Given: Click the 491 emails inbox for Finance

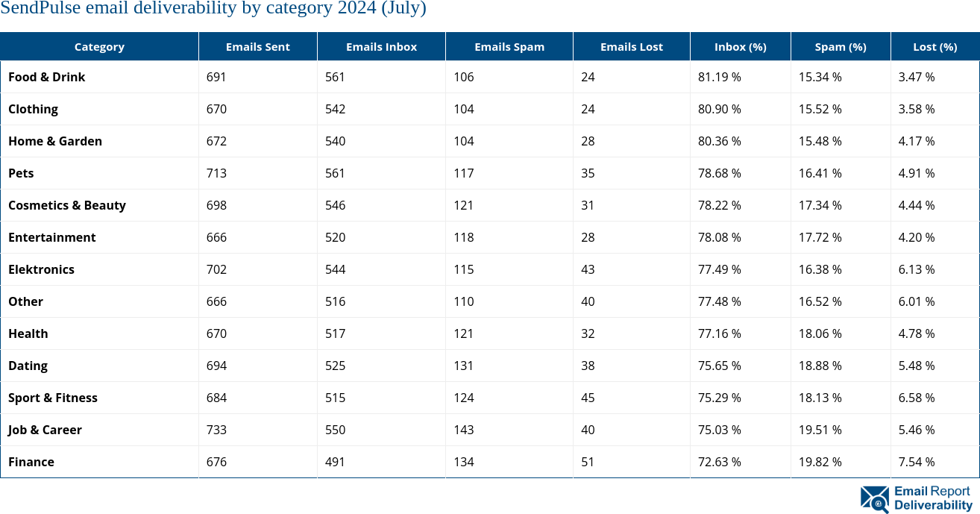Looking at the screenshot, I should coord(336,462).
